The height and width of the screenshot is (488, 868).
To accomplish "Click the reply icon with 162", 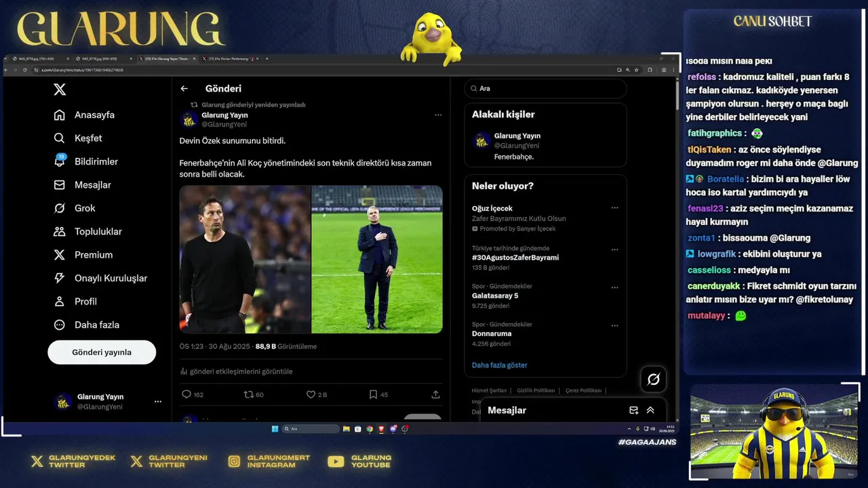I will [x=193, y=394].
